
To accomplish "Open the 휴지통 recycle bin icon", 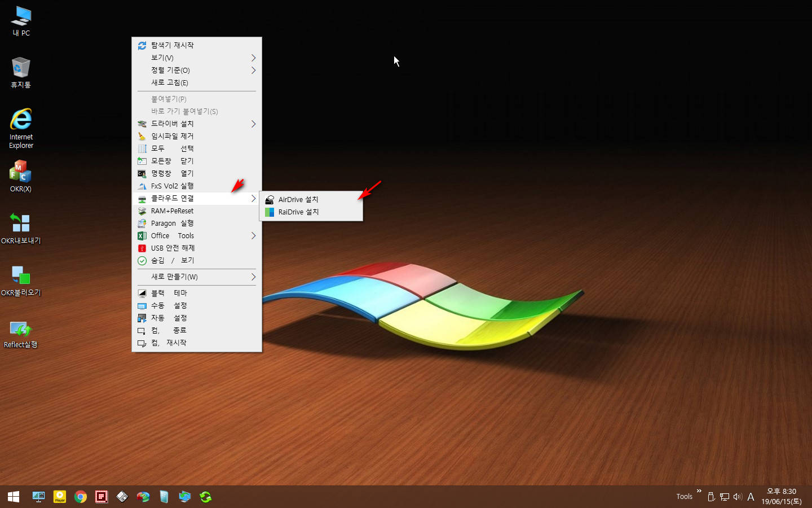I will [x=21, y=73].
